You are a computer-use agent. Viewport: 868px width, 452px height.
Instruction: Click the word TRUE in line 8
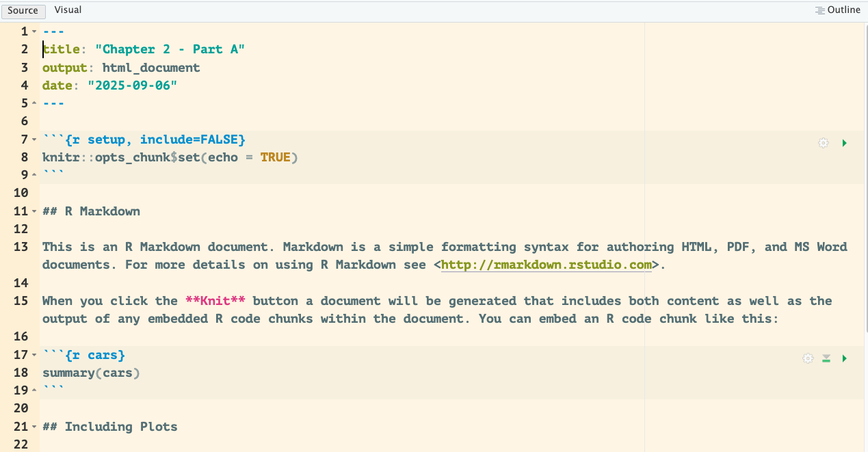[x=275, y=157]
